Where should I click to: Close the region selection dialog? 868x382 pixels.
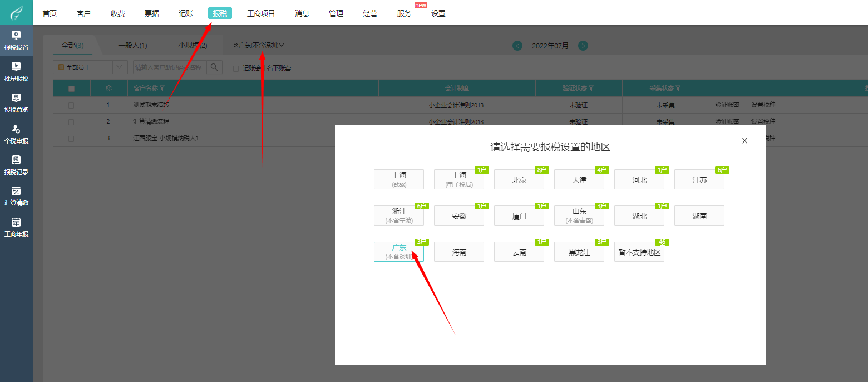[744, 141]
